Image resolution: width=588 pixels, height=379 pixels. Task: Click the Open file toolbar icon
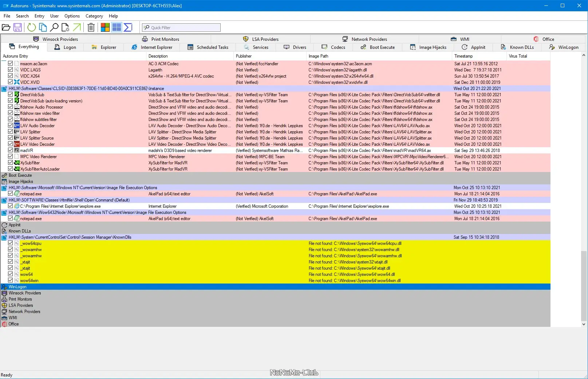point(6,27)
